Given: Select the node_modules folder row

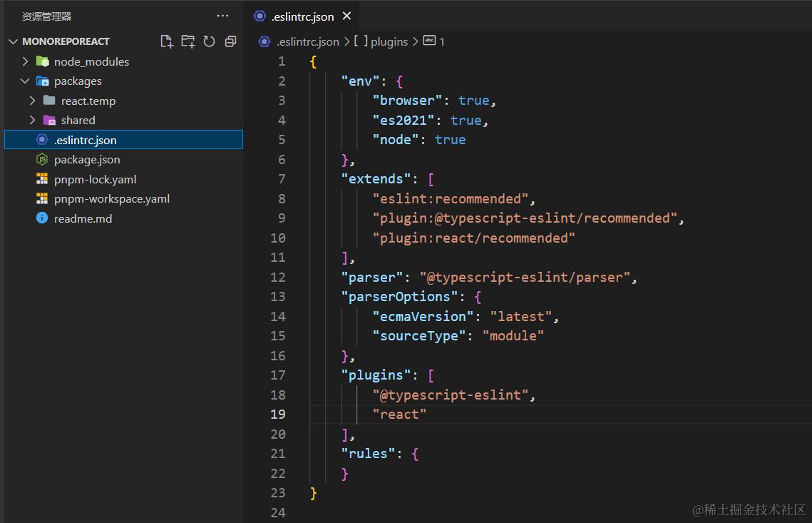Looking at the screenshot, I should [124, 61].
